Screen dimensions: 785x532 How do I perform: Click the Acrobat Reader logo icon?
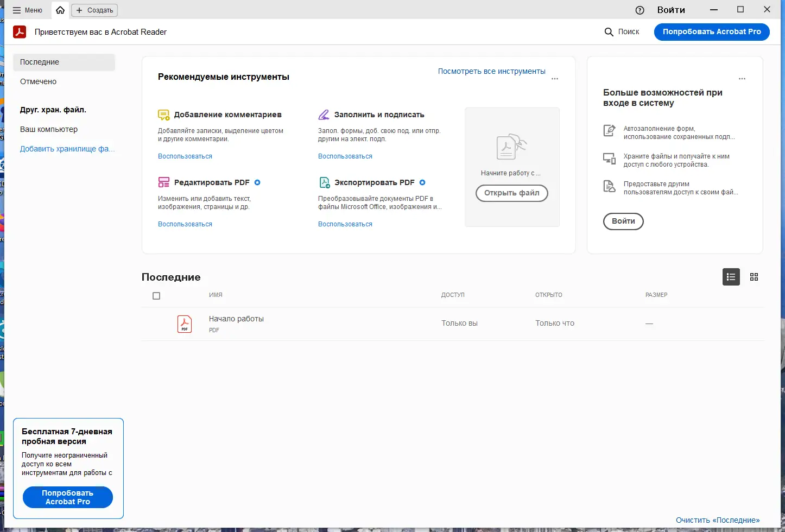coord(20,32)
